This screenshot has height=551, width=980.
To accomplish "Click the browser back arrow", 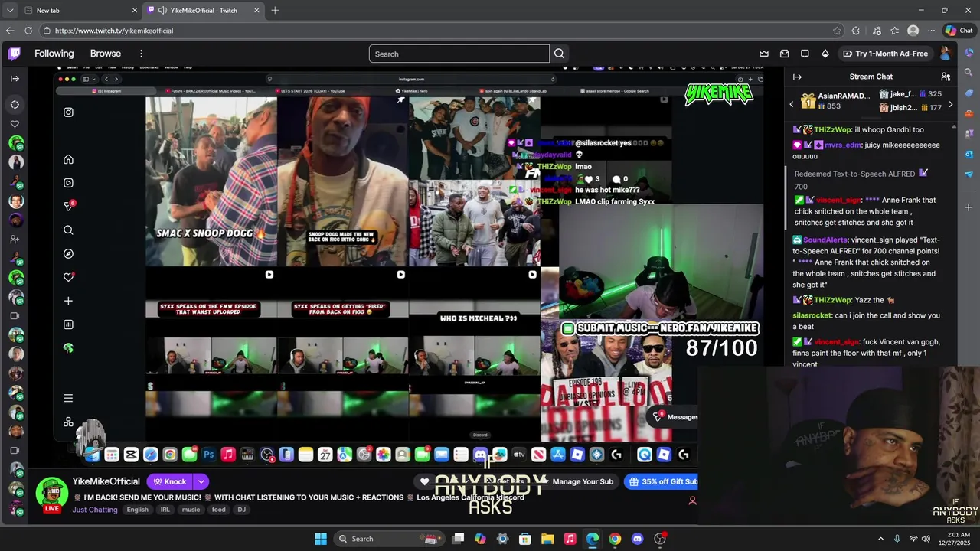I will point(10,31).
